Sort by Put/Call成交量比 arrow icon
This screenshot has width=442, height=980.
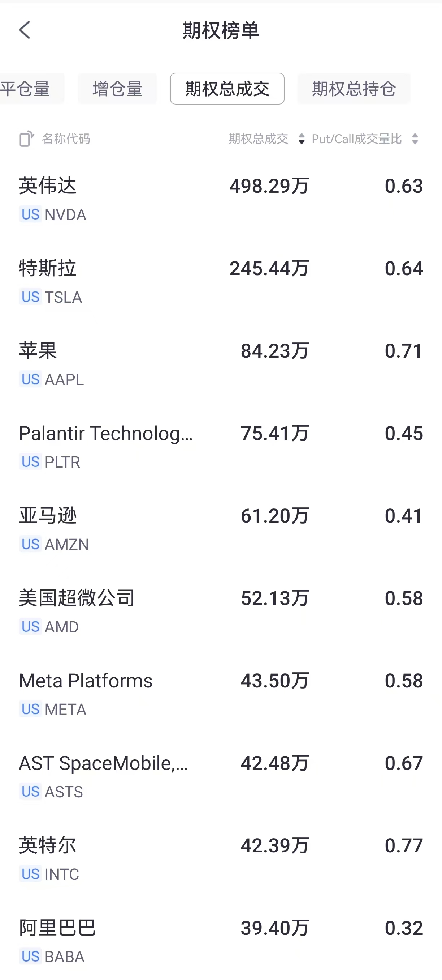tap(415, 139)
